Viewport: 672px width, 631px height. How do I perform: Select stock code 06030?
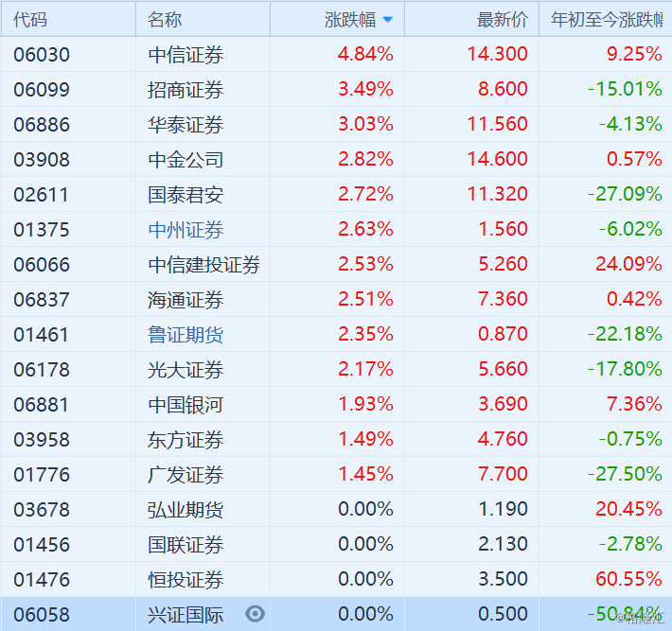pos(42,55)
